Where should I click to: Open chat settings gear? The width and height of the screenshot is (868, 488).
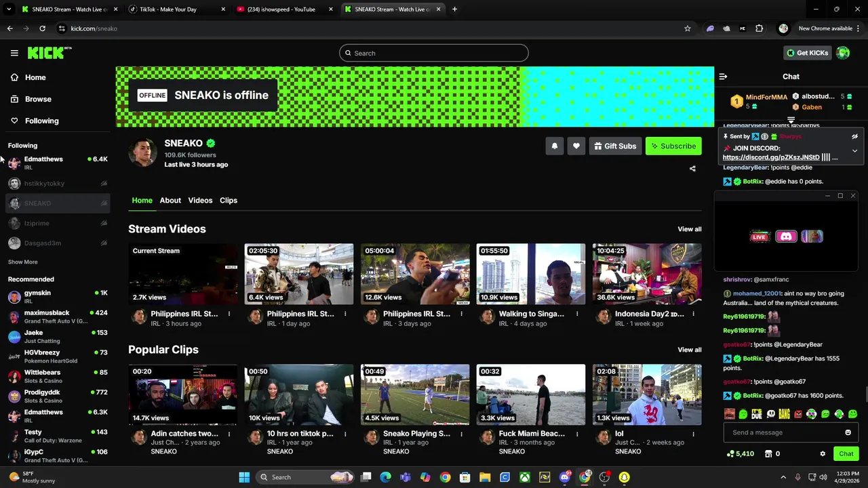tap(823, 453)
